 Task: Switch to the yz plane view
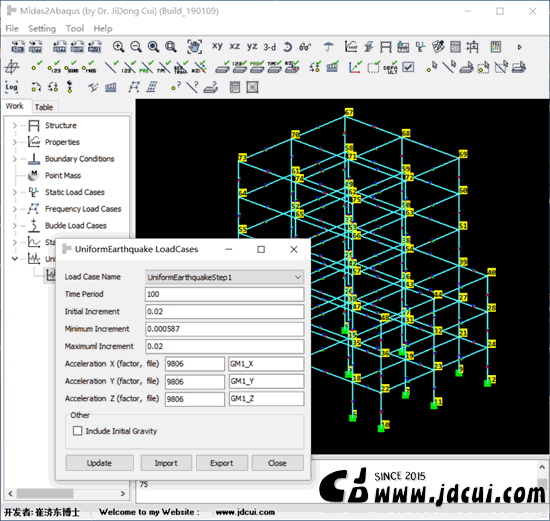tap(252, 46)
